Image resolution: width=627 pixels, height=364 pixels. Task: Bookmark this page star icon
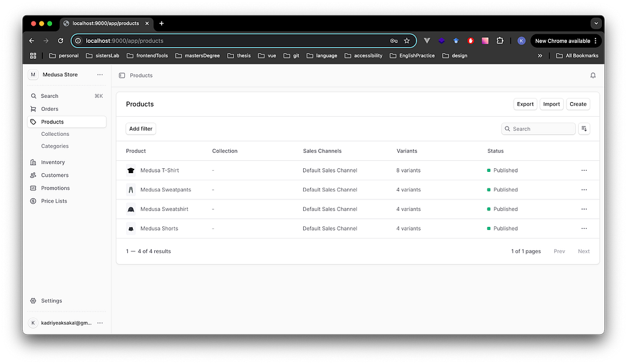(x=407, y=41)
